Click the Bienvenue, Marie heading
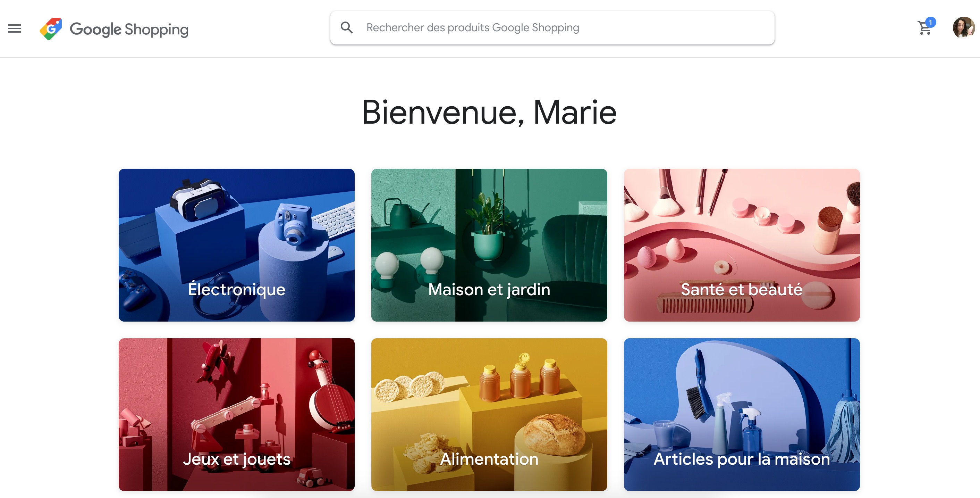The image size is (980, 498). (x=489, y=112)
